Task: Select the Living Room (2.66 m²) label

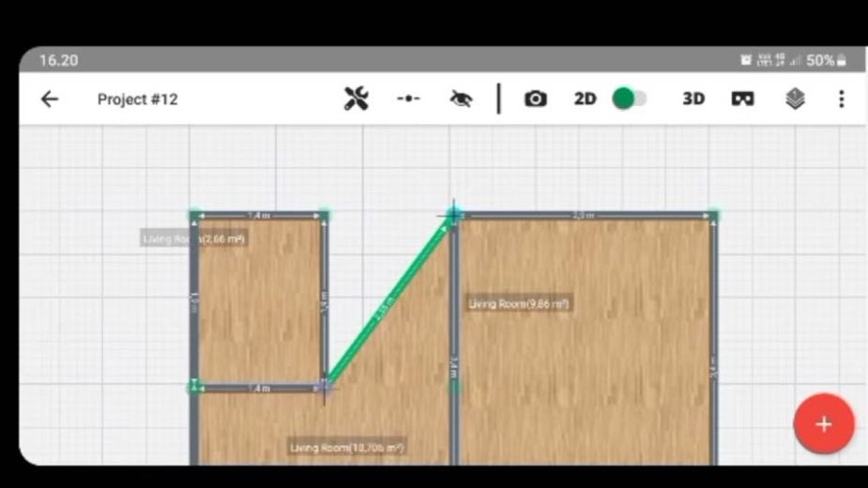Action: 193,238
